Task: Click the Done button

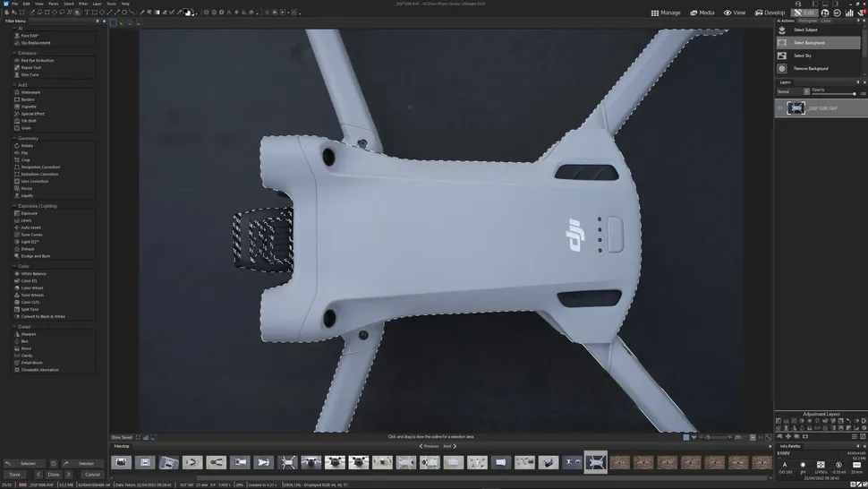Action: click(x=54, y=474)
